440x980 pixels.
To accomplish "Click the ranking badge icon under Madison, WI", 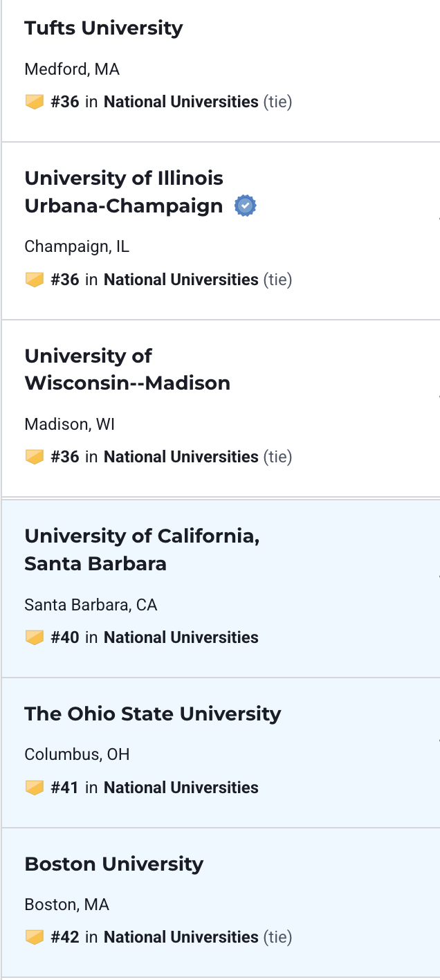I will (x=35, y=457).
